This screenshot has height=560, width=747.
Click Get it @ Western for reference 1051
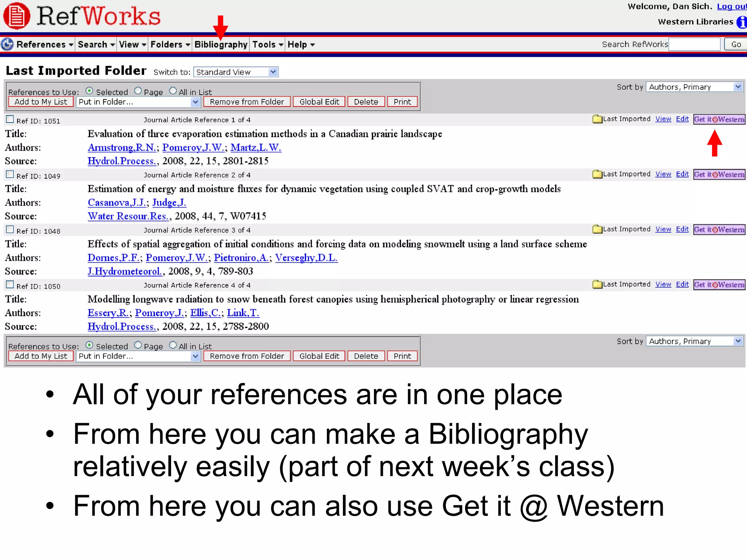point(719,119)
